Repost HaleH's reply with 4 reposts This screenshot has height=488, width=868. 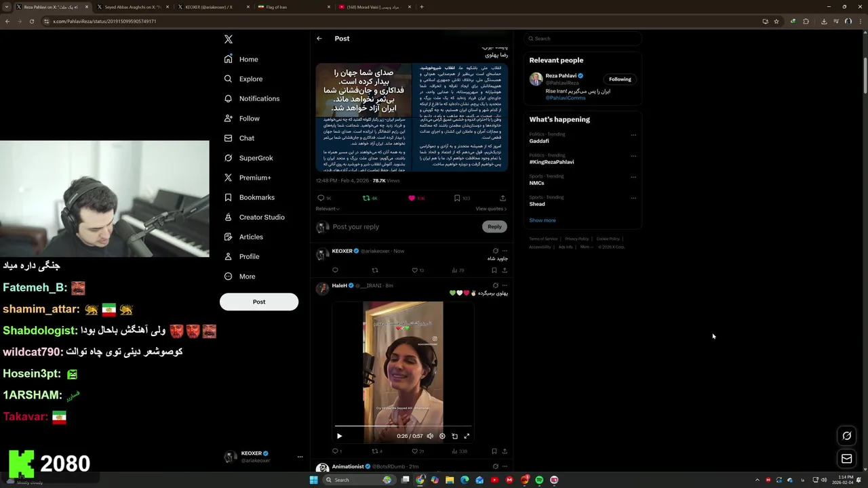point(374,451)
